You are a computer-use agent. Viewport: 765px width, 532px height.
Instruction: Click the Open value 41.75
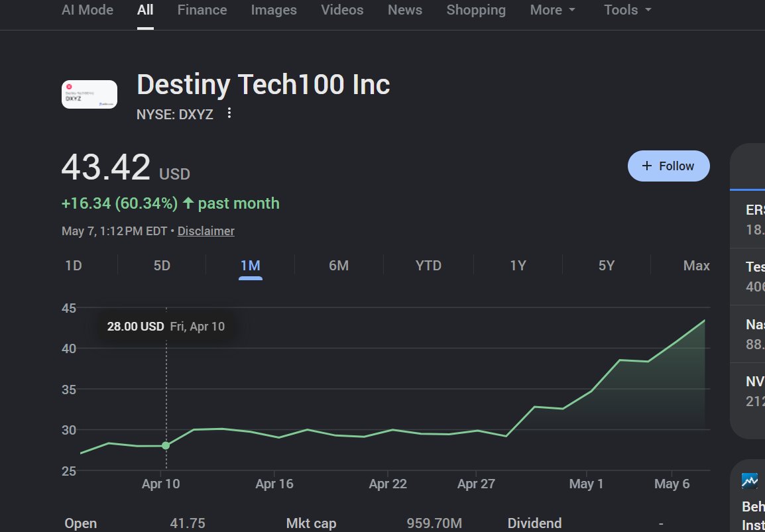point(188,523)
